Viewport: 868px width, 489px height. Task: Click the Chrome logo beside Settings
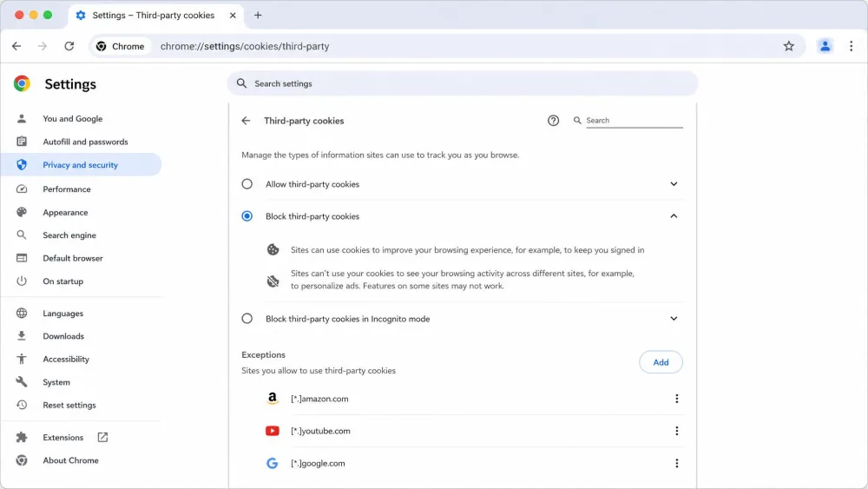pyautogui.click(x=23, y=83)
